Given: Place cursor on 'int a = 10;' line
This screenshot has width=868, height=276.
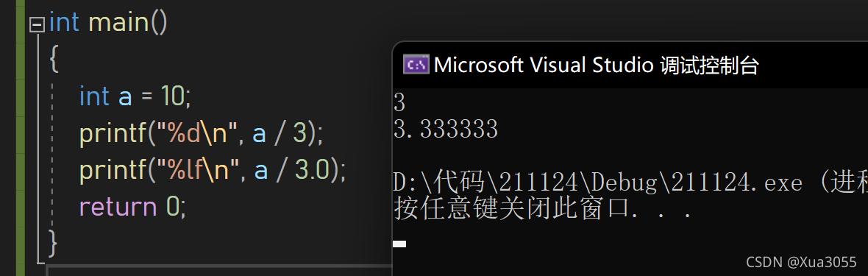Looking at the screenshot, I should pyautogui.click(x=135, y=96).
